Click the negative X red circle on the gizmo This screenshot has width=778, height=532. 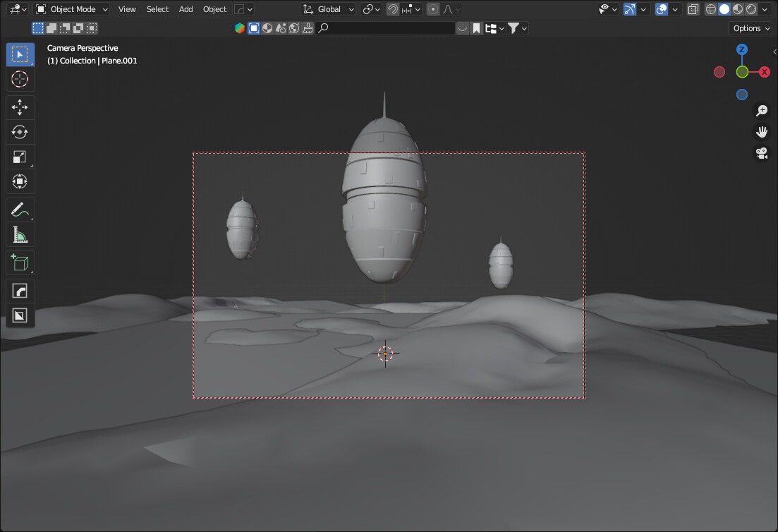coord(719,72)
